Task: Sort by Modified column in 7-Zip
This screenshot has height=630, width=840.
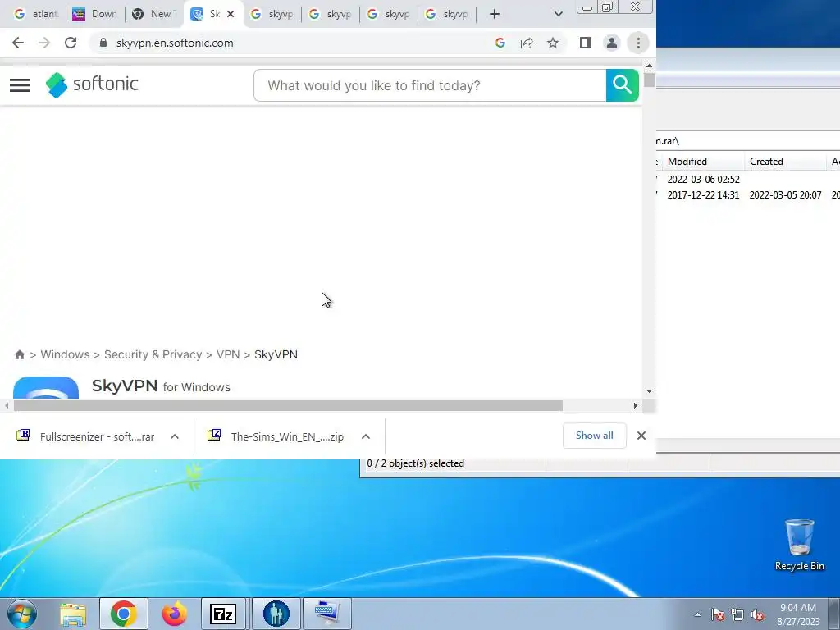Action: click(703, 162)
